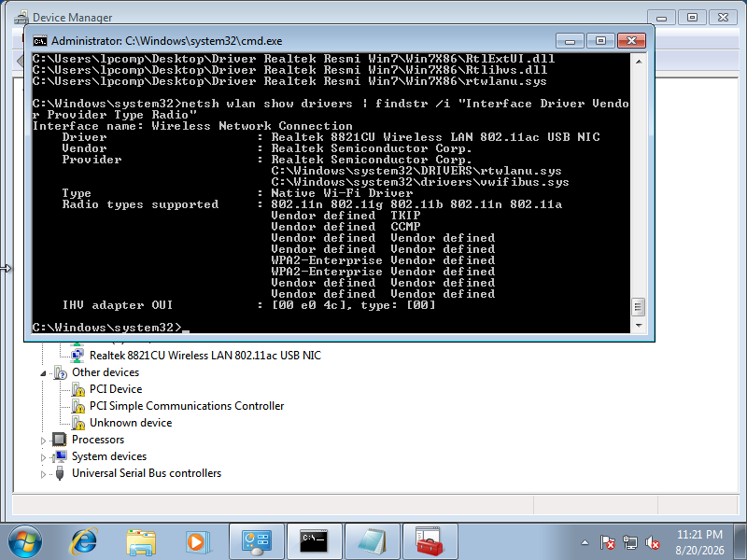The height and width of the screenshot is (560, 747).
Task: Click the System devices category icon
Action: point(60,456)
